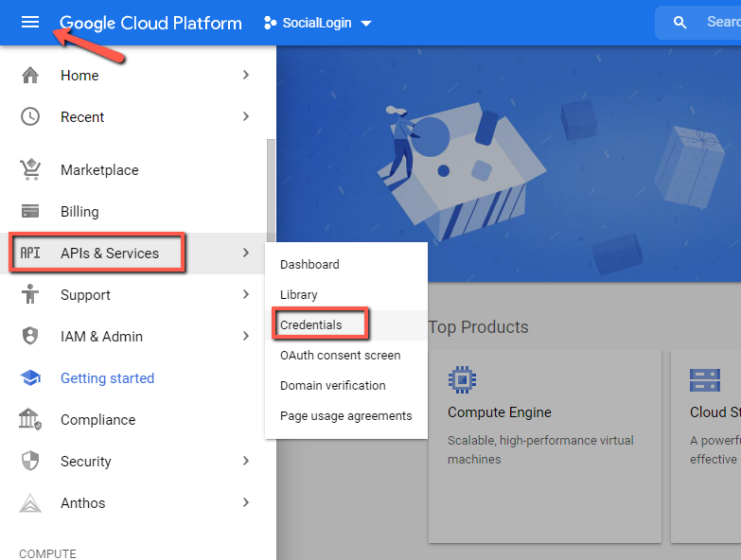Go to Google Cloud Platform logo
Image resolution: width=741 pixels, height=560 pixels.
click(150, 23)
